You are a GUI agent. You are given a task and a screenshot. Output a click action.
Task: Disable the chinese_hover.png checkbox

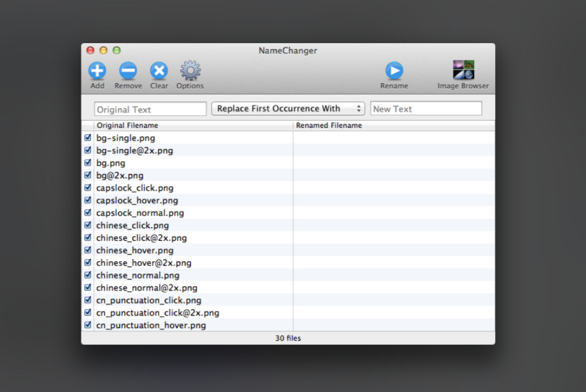point(88,250)
